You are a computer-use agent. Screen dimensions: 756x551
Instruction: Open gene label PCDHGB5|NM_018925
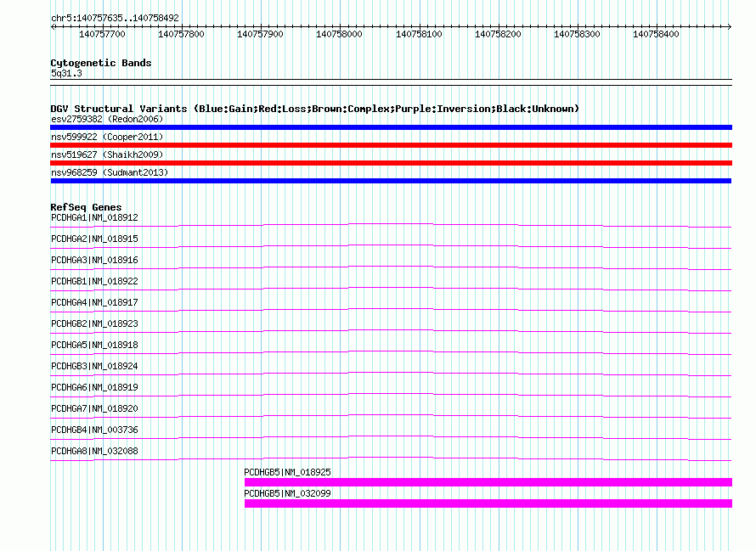click(287, 472)
